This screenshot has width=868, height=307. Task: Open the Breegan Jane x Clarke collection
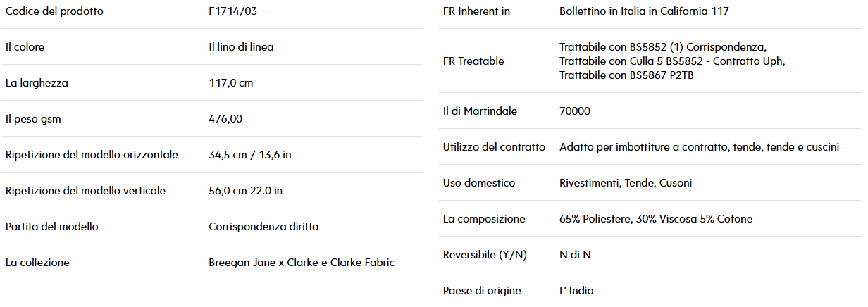click(302, 263)
